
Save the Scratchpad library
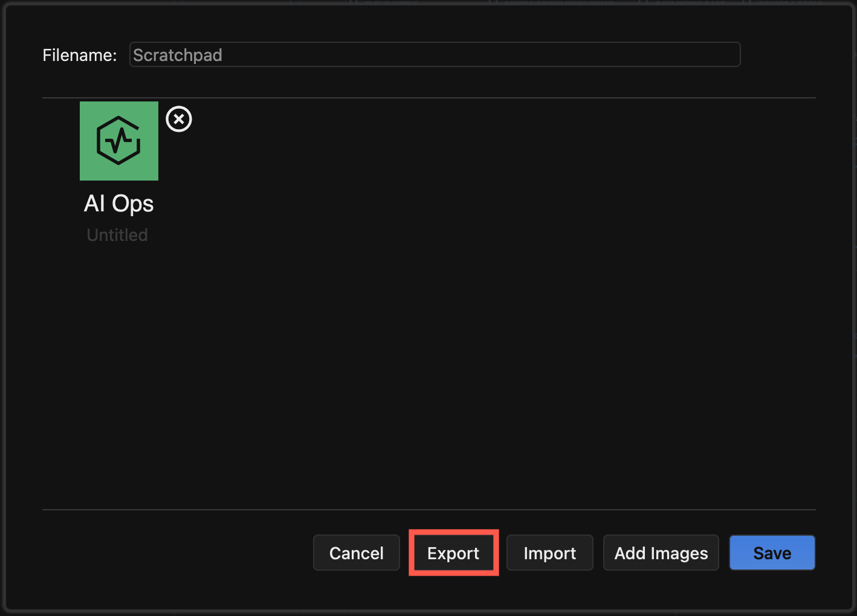point(772,553)
